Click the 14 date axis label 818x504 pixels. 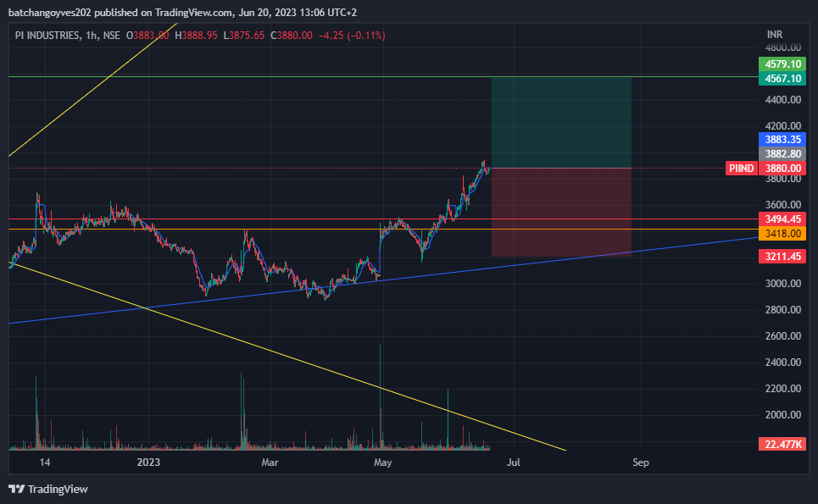45,462
